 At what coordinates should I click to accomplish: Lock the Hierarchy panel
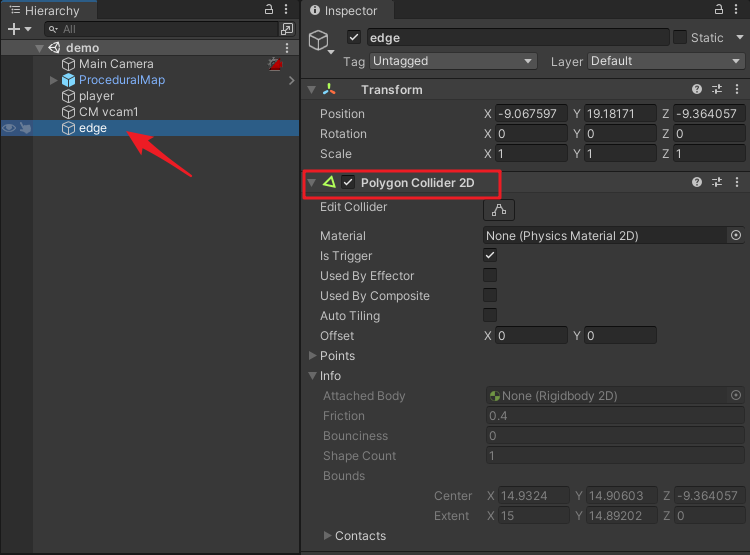click(x=269, y=9)
